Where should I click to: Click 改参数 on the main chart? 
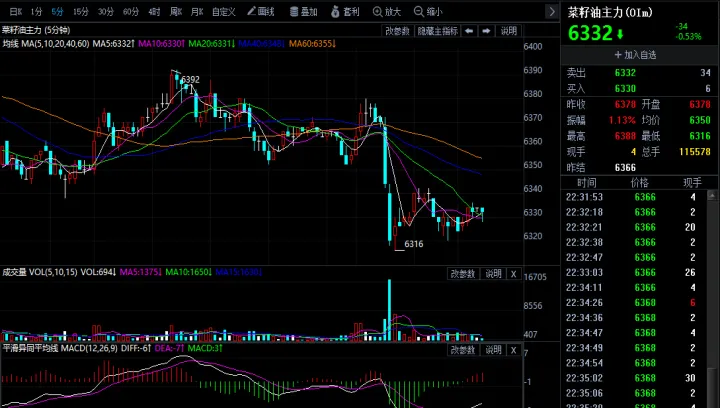click(x=397, y=31)
